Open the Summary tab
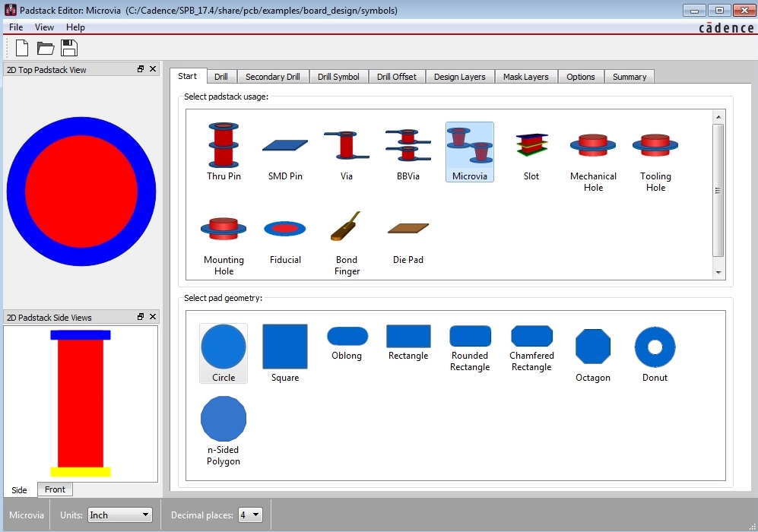 630,77
